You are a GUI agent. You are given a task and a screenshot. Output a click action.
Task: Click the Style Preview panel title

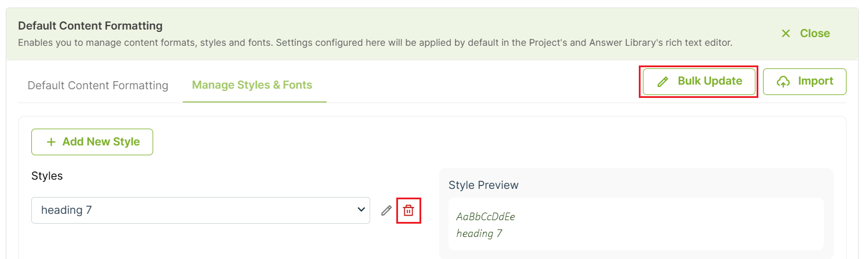point(483,185)
